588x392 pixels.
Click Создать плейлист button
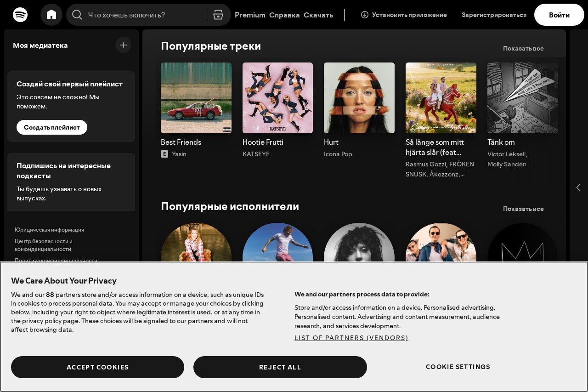pos(52,127)
